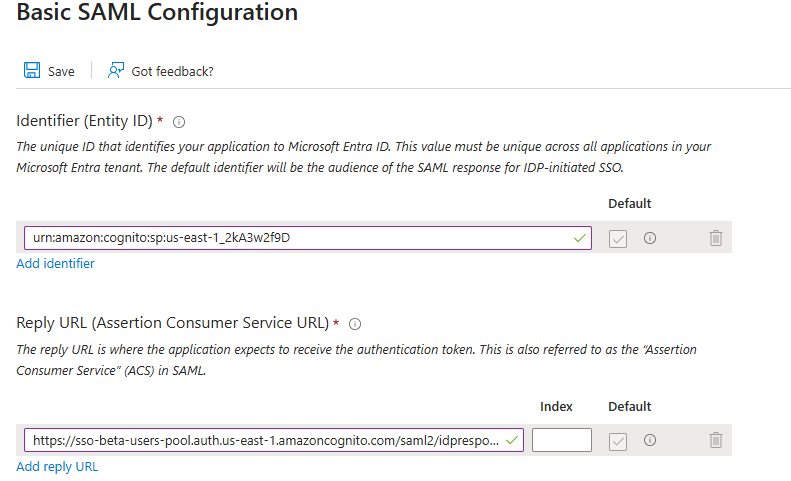Click the feedback person icon
This screenshot has width=791, height=481.
coord(116,70)
